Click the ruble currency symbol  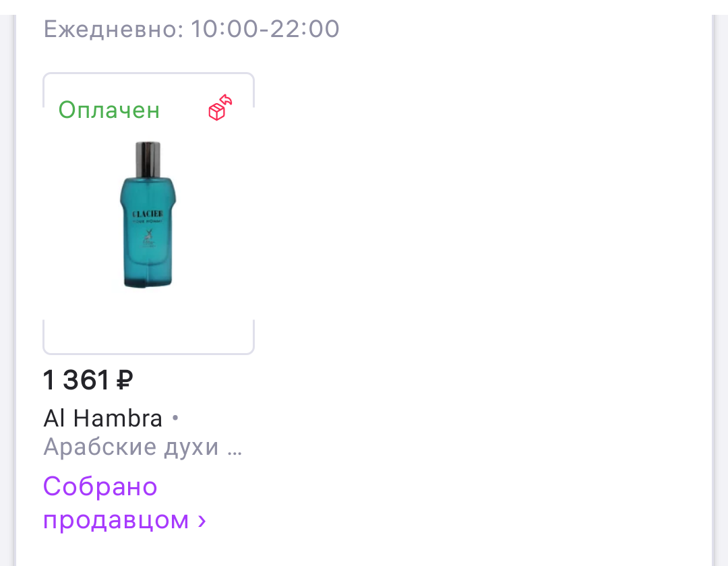pyautogui.click(x=124, y=380)
